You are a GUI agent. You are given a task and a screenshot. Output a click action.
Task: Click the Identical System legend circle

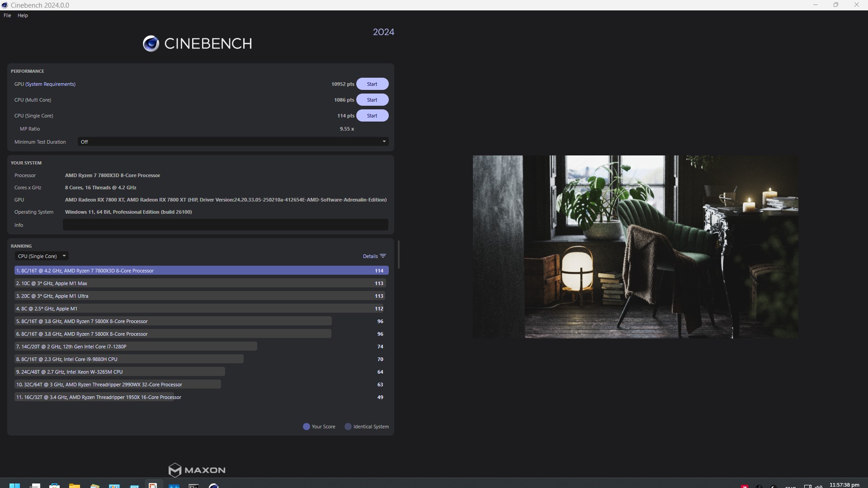[x=348, y=427]
